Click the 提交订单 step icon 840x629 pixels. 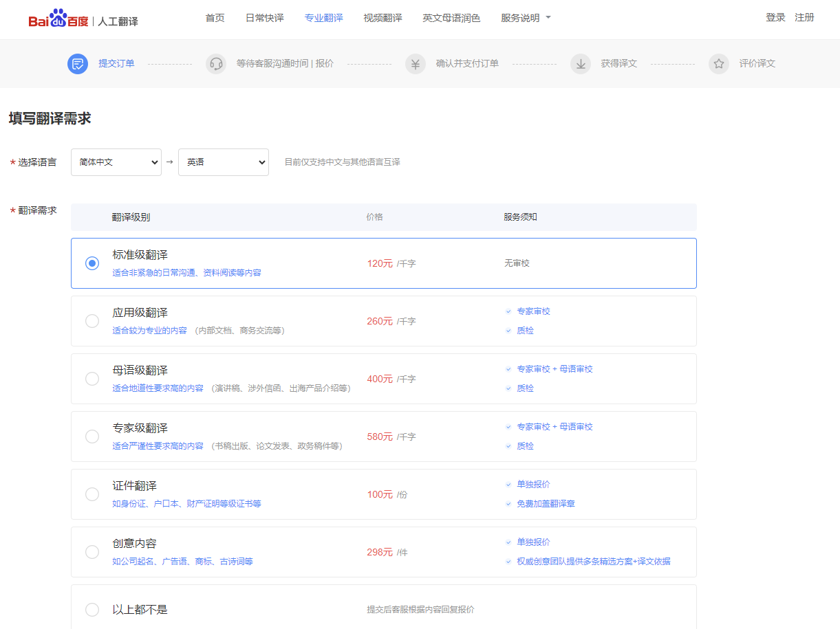[x=78, y=64]
